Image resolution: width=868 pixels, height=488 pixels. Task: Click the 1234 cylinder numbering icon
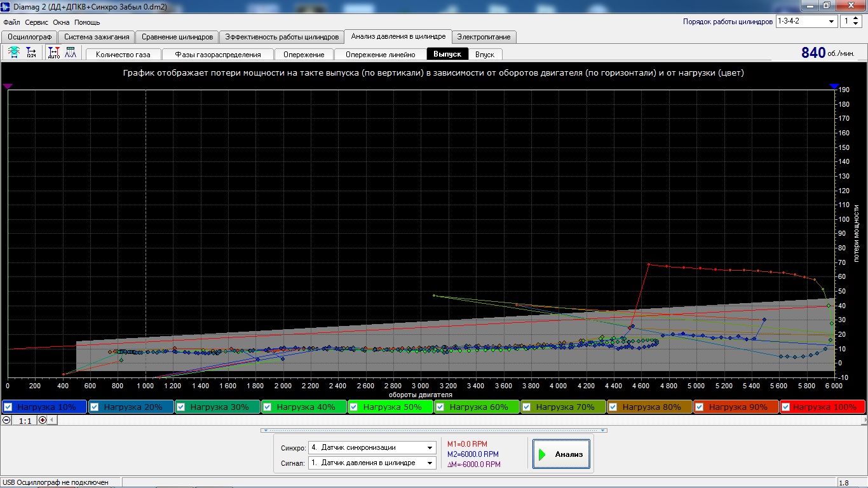(31, 53)
